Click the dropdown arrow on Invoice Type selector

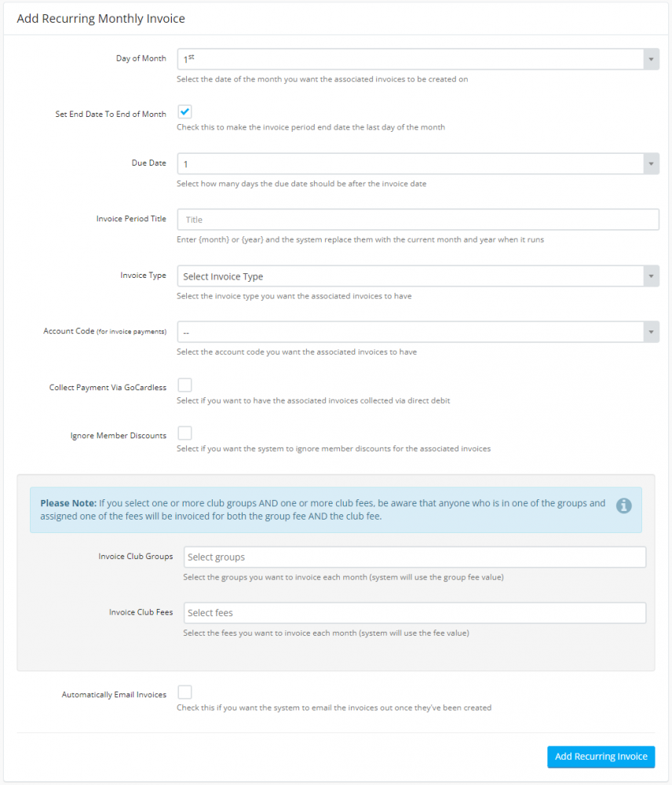click(651, 276)
